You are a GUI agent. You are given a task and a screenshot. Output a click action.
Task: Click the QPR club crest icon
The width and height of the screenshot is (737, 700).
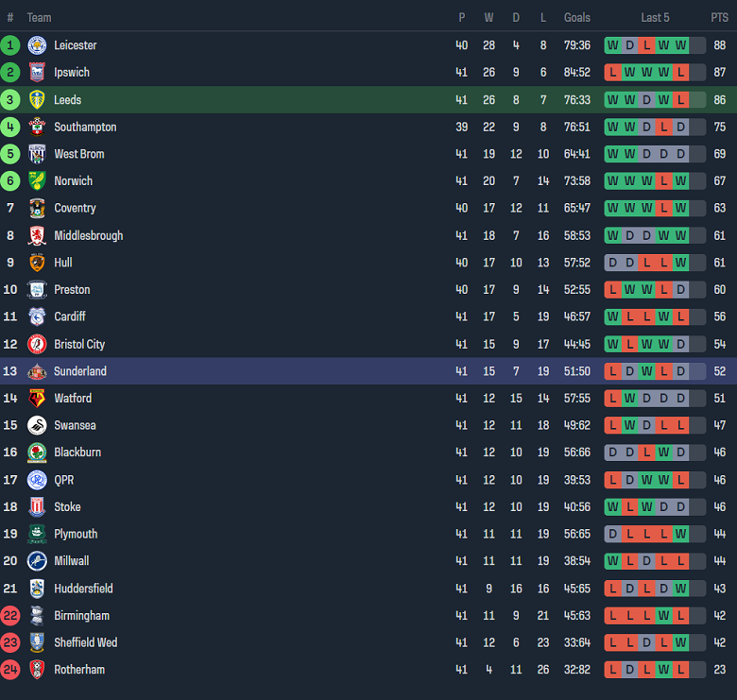(37, 480)
